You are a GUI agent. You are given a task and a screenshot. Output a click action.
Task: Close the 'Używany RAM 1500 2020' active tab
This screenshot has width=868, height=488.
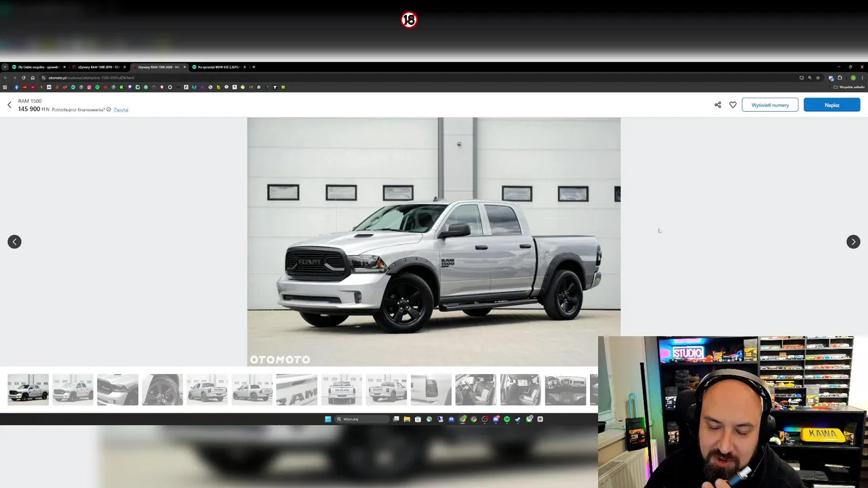tap(184, 67)
